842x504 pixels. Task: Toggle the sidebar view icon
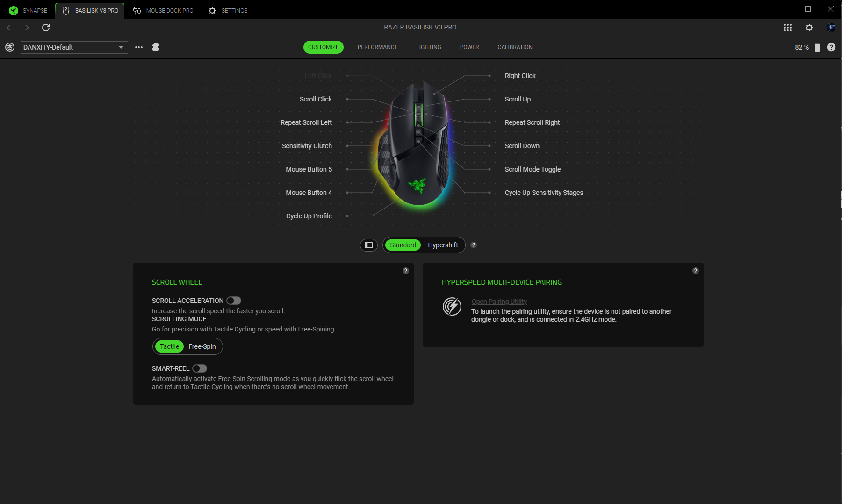[369, 245]
